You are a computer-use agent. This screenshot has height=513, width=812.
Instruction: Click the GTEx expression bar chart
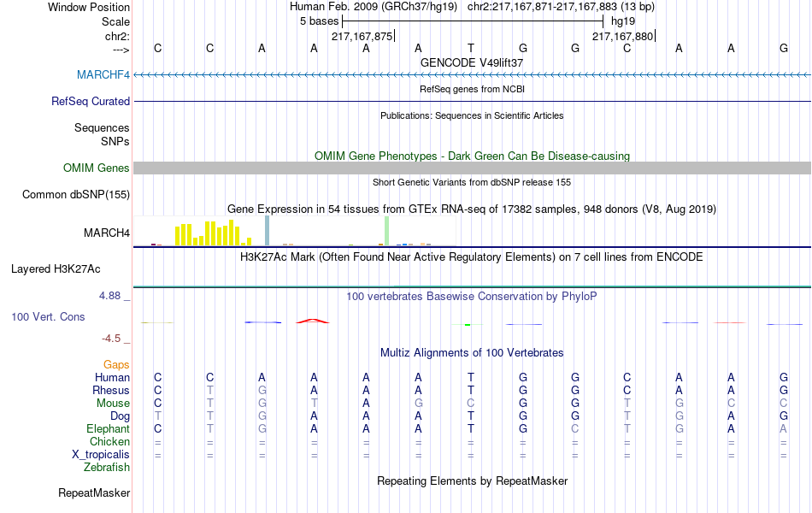(294, 231)
